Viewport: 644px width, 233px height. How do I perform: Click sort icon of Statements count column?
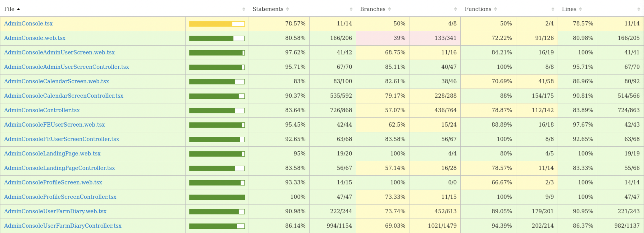pyautogui.click(x=351, y=9)
